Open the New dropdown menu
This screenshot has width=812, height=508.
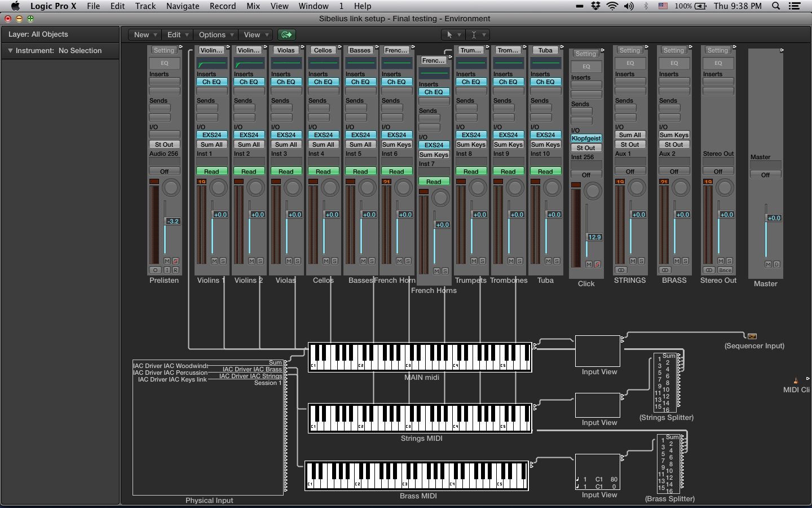pyautogui.click(x=145, y=34)
